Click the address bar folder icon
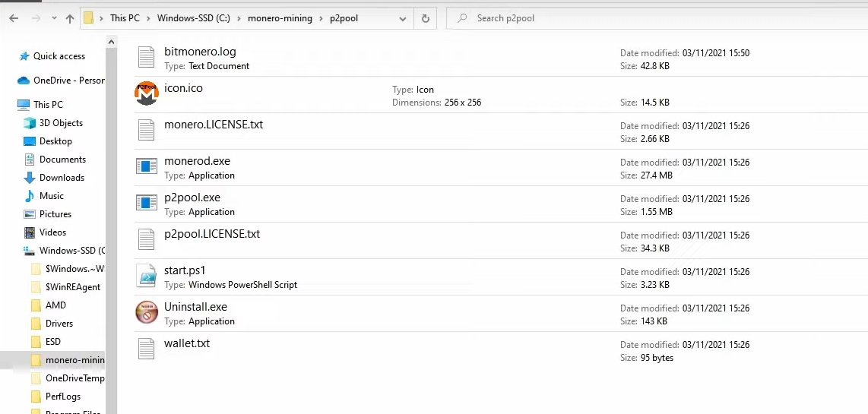Viewport: 868px width, 414px height. 89,18
